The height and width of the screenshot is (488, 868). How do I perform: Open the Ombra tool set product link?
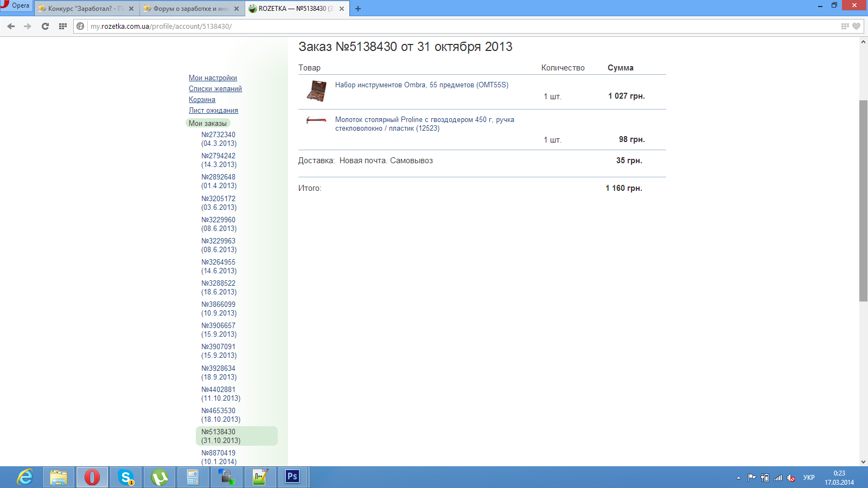(x=422, y=85)
